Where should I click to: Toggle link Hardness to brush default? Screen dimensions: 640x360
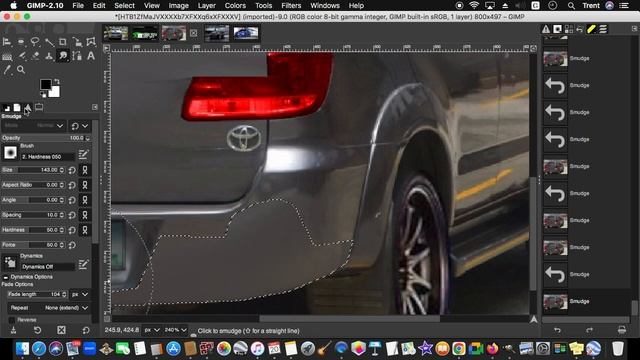(85, 230)
